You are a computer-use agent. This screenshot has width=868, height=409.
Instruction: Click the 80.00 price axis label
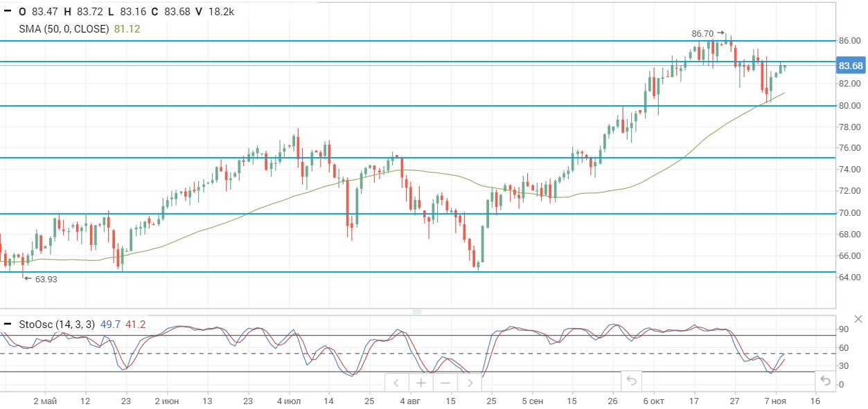point(850,105)
